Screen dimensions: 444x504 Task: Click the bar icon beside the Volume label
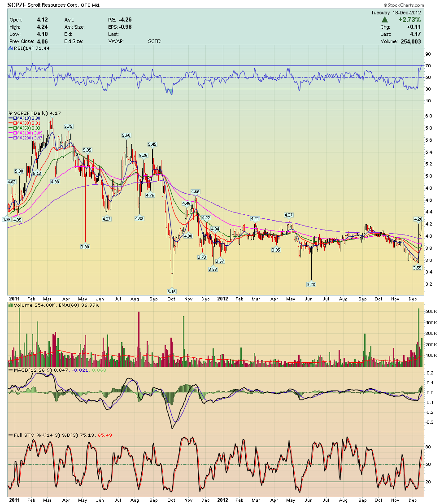pyautogui.click(x=11, y=305)
